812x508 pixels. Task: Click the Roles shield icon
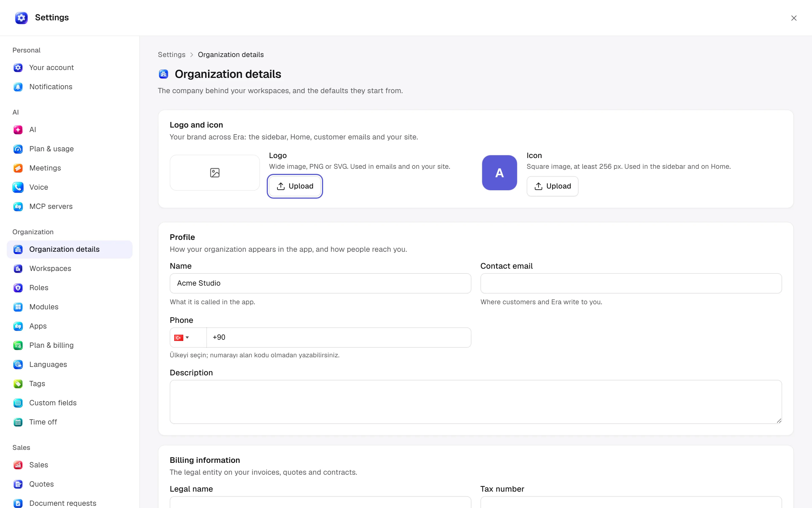click(x=18, y=288)
